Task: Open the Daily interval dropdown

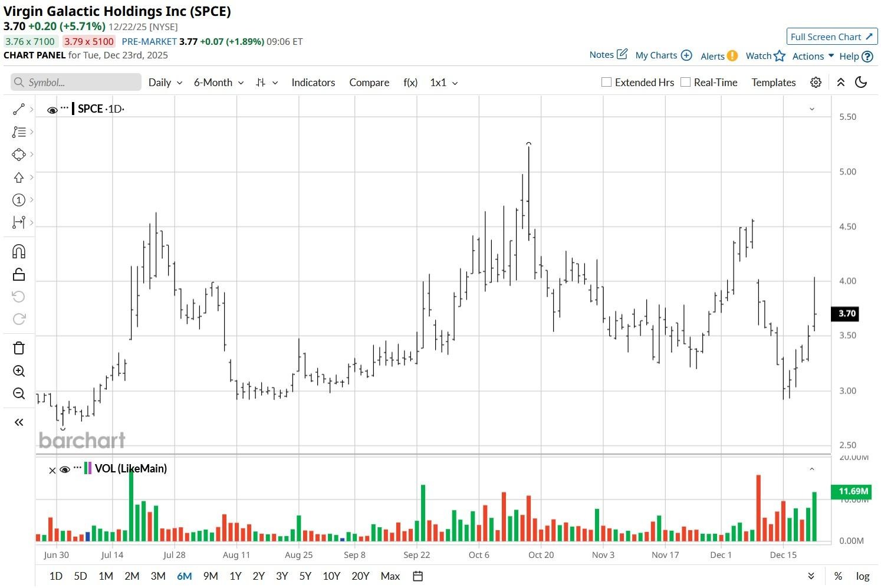Action: point(165,83)
